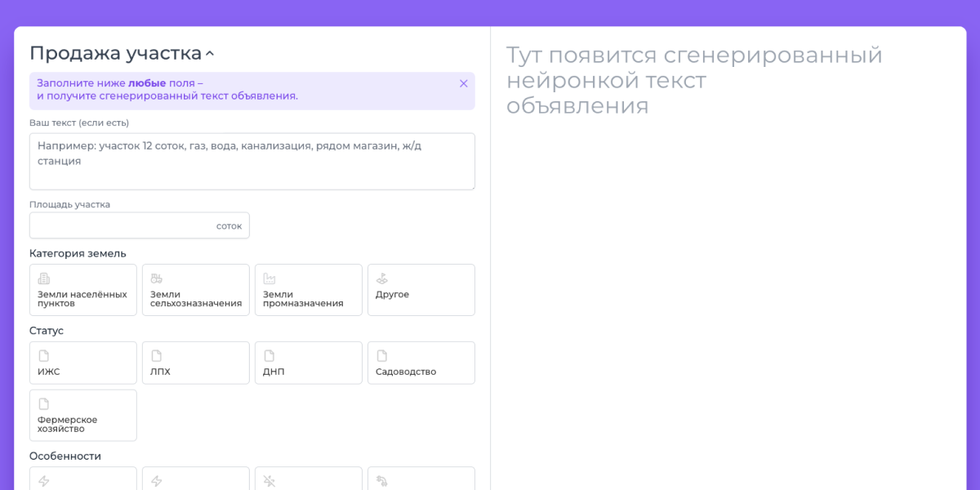Grab the resize handle of the text area
Viewport: 980px width, 490px height.
[471, 186]
